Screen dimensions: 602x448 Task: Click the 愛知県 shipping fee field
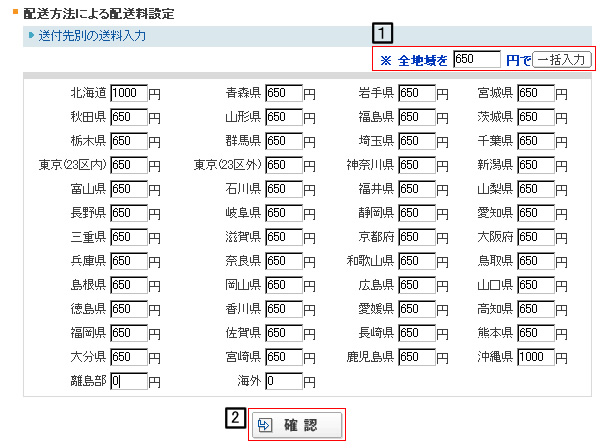tap(536, 213)
